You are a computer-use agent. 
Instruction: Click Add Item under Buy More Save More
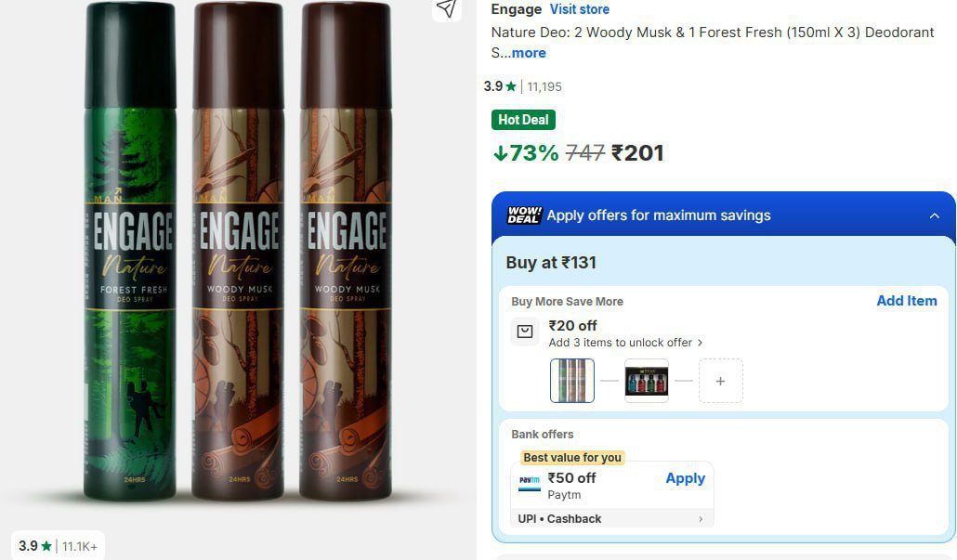click(x=906, y=300)
